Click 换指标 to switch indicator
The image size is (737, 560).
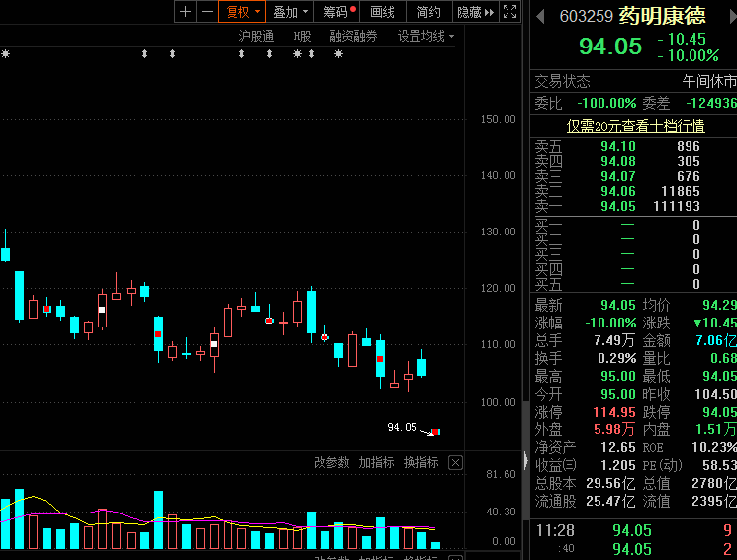[x=420, y=462]
